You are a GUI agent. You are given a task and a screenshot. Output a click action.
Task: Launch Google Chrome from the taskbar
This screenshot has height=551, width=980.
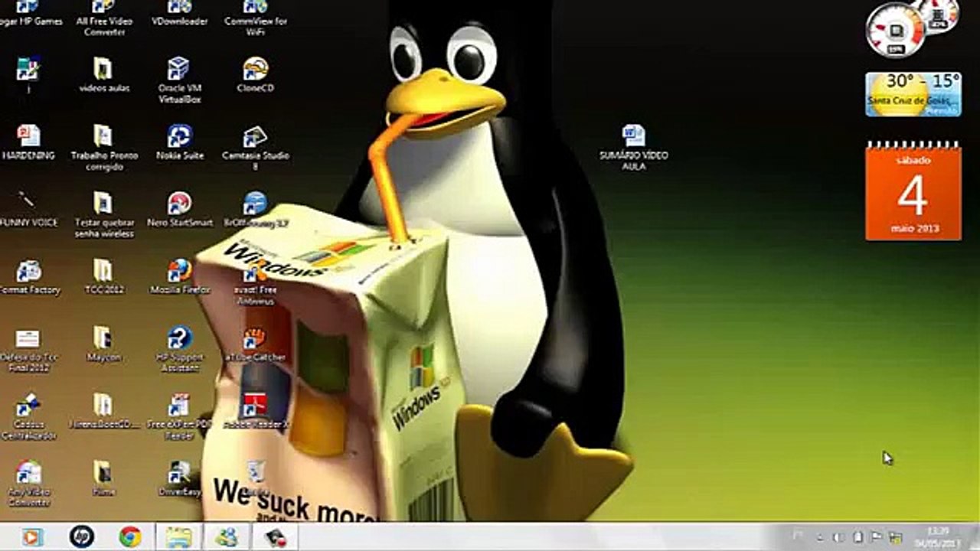click(x=130, y=537)
